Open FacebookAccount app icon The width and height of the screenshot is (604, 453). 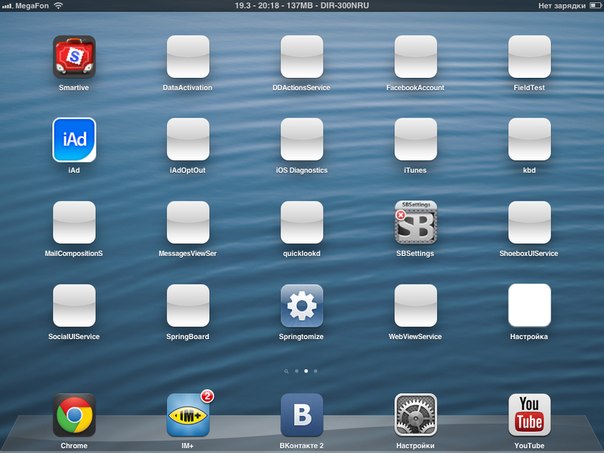[416, 57]
